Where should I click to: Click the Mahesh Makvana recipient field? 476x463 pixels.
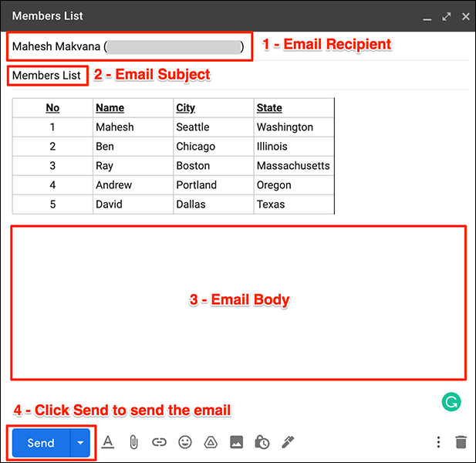coord(128,47)
